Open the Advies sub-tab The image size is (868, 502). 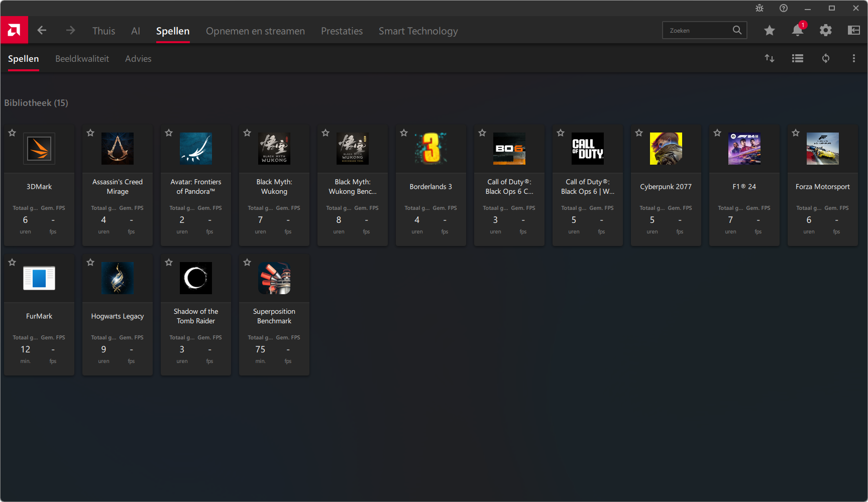click(x=138, y=59)
